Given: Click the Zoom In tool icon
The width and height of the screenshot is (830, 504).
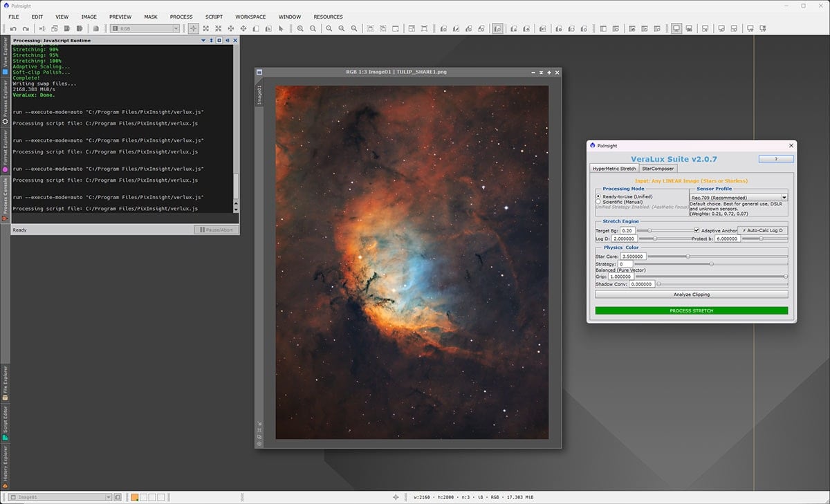Looking at the screenshot, I should [299, 28].
